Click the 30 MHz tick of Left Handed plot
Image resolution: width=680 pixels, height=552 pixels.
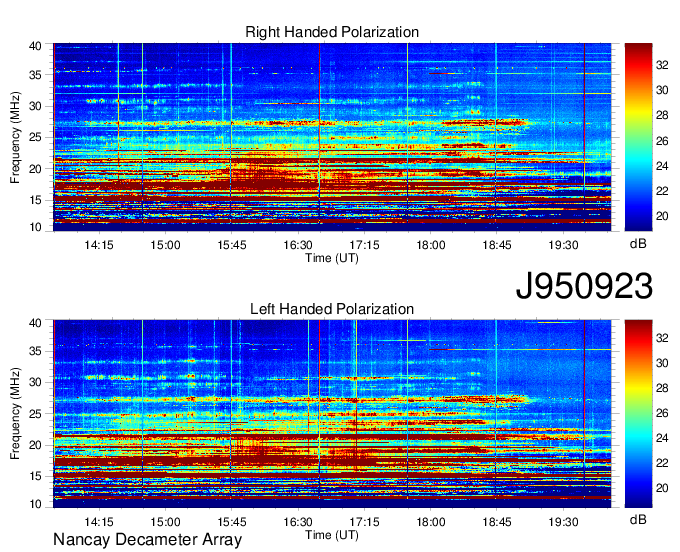35,383
